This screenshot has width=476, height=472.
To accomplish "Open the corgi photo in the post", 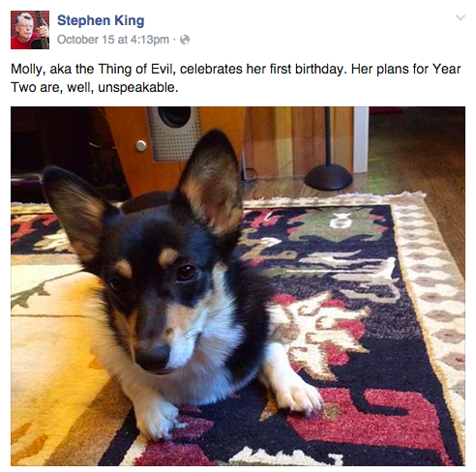I will click(x=238, y=286).
